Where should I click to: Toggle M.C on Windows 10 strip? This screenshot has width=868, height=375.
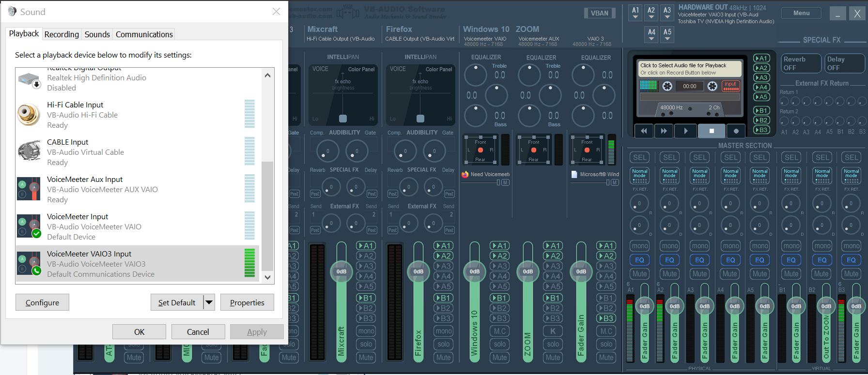pyautogui.click(x=500, y=331)
